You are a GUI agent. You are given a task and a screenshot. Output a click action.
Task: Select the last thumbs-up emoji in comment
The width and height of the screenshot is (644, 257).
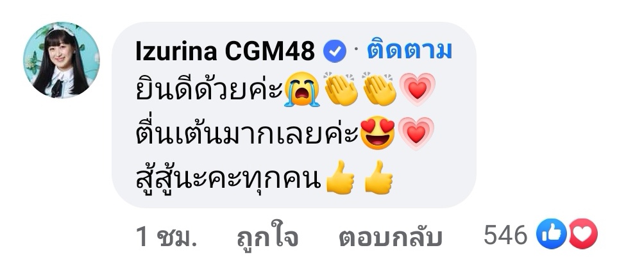[x=378, y=178]
